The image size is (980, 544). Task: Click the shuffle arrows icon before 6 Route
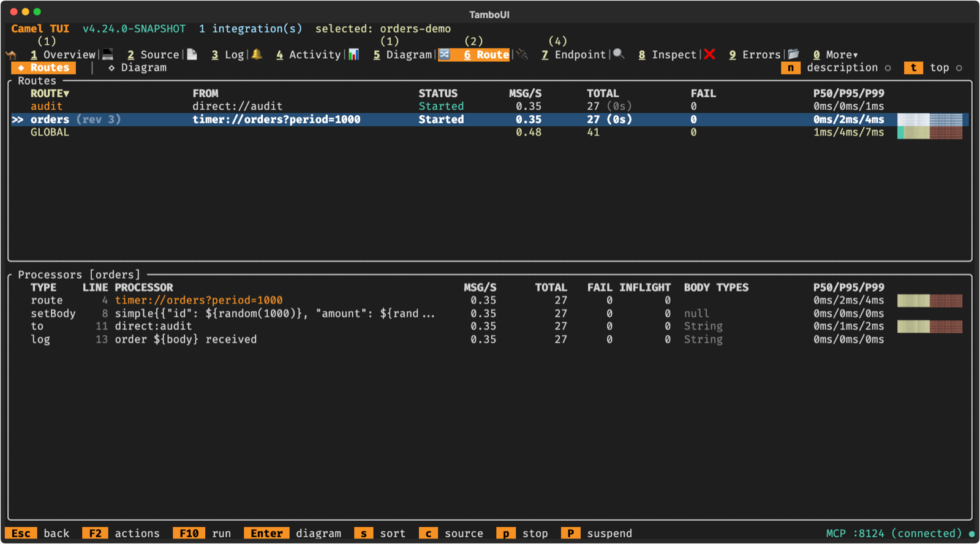click(x=444, y=55)
